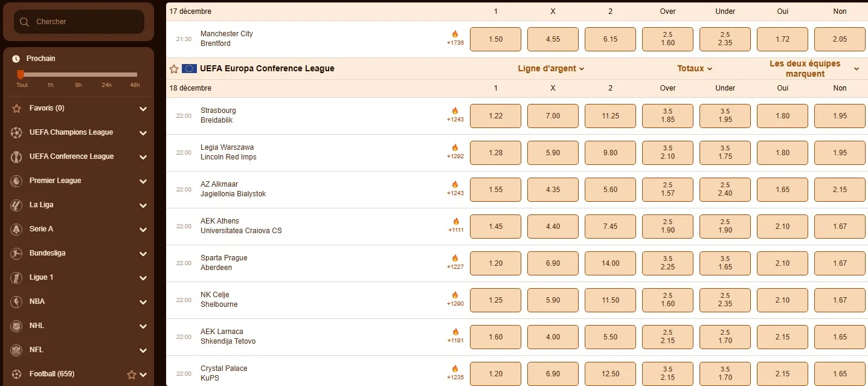Click the Bundesliga icon in sidebar
Screen dimensions: 868x386
tap(17, 253)
